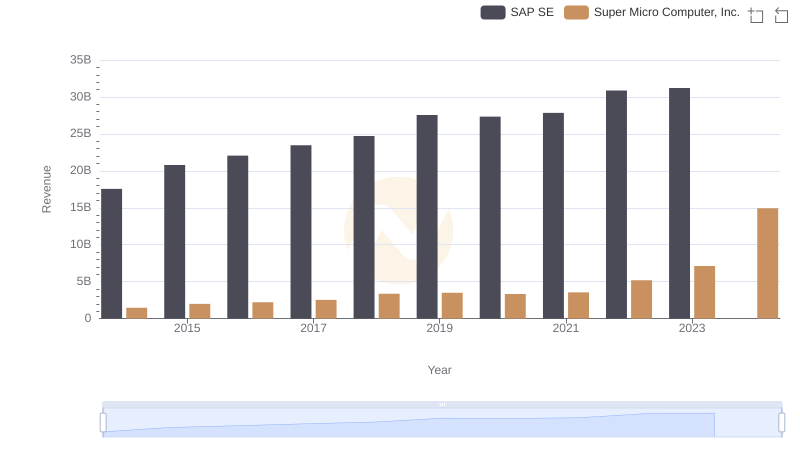This screenshot has height=461, width=800.
Task: Click the Super Micro bar for 2021
Action: [x=578, y=305]
